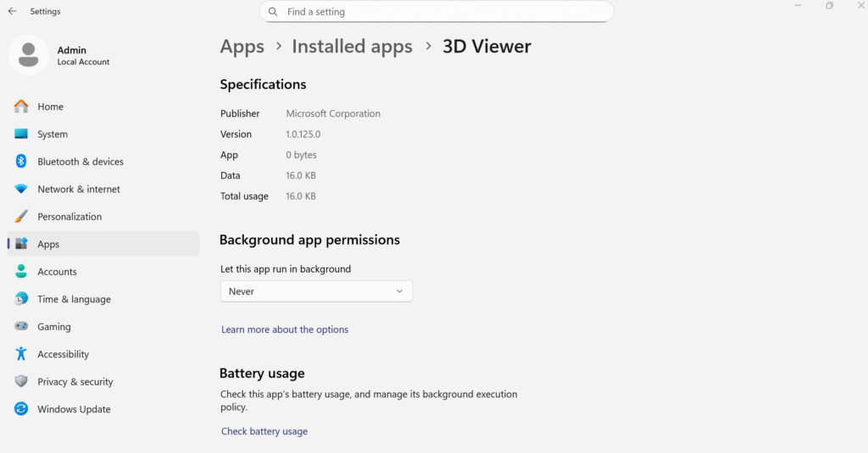Click the Microsoft Corporation publisher value
Screen dimensions: 868x453
[332, 113]
